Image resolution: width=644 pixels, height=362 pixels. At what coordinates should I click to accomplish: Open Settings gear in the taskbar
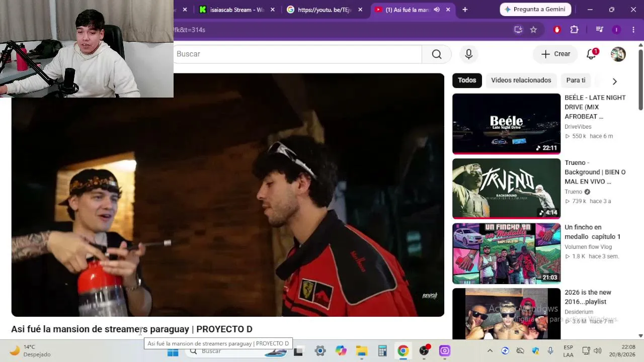coord(320,351)
